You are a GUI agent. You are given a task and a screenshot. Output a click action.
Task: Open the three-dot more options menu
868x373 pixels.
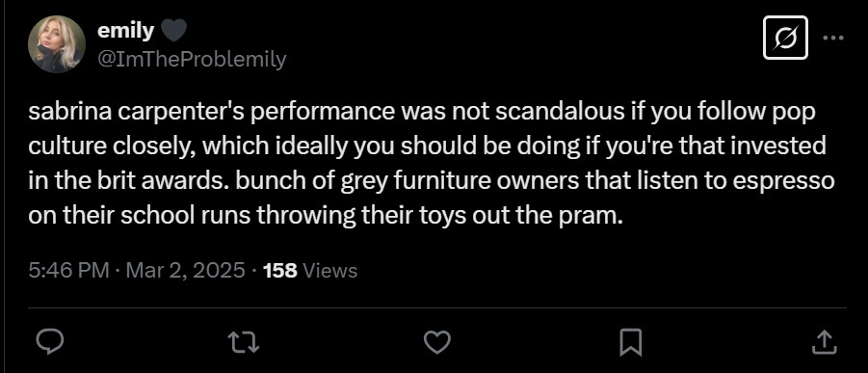tap(833, 38)
